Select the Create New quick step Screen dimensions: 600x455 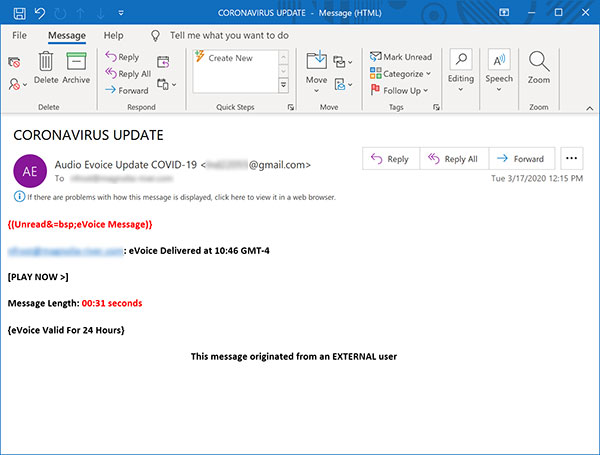(230, 58)
